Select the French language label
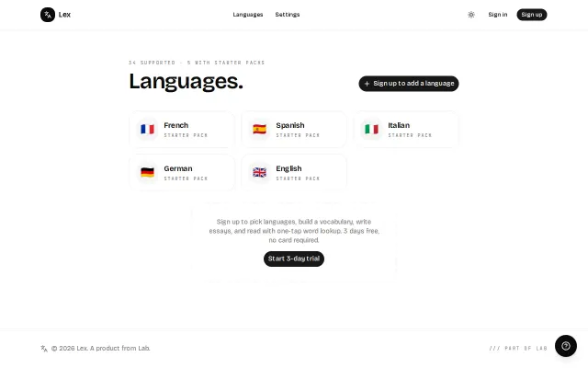The height and width of the screenshot is (368, 588). click(175, 125)
